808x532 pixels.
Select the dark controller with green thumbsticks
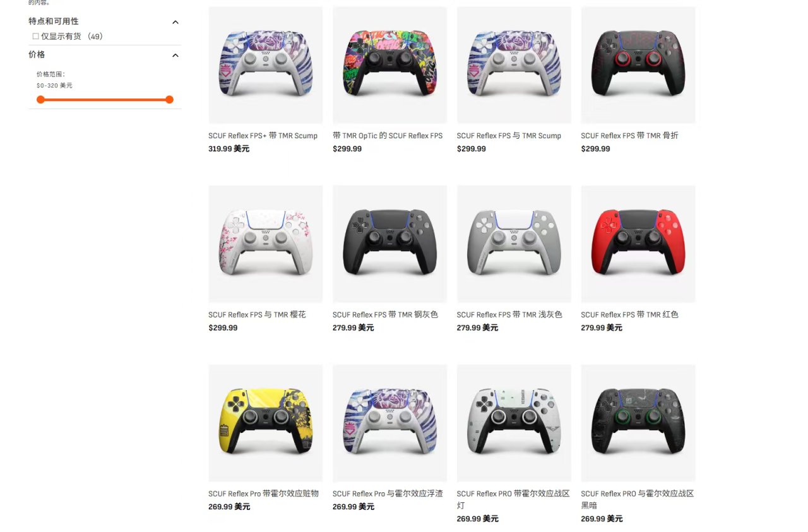point(638,423)
